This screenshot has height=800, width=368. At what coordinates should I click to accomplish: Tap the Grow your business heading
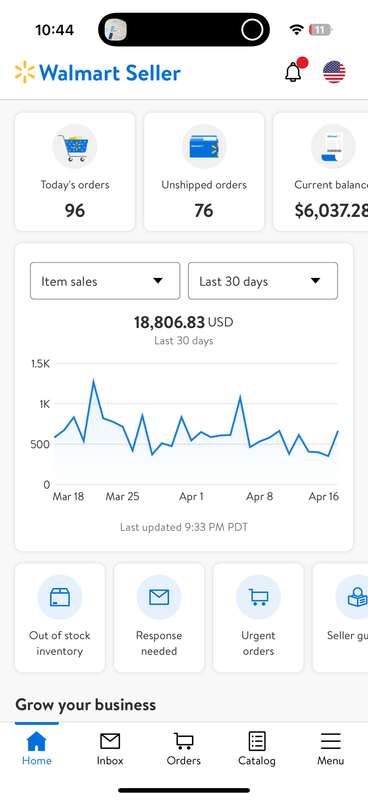pyautogui.click(x=86, y=705)
